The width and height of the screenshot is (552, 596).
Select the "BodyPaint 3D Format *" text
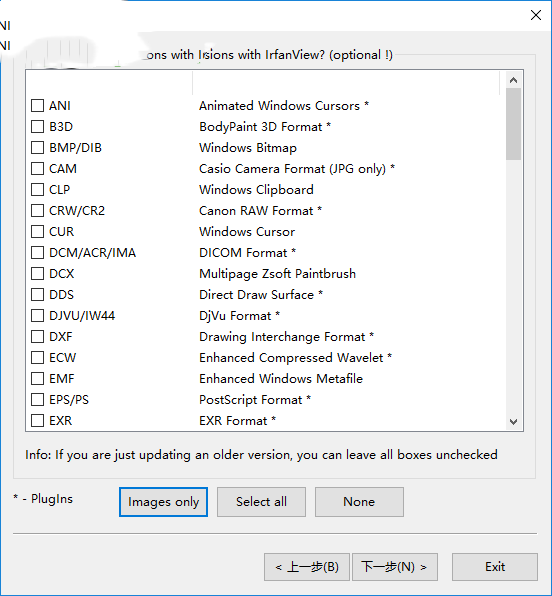(x=265, y=126)
